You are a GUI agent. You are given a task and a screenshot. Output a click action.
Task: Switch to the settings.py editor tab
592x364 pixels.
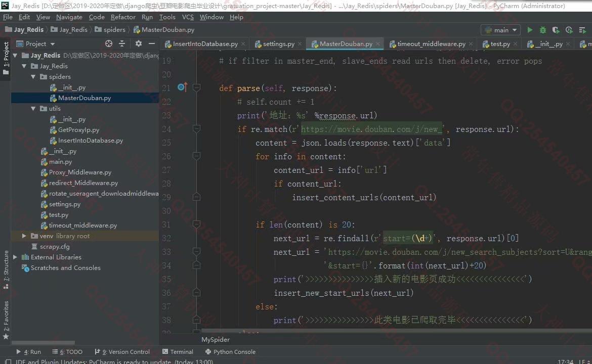point(278,44)
